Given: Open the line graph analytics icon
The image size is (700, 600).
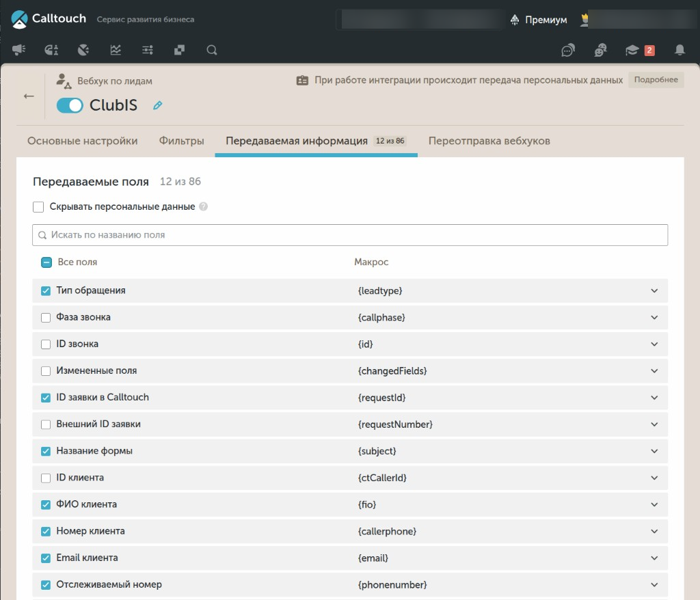Looking at the screenshot, I should 116,50.
